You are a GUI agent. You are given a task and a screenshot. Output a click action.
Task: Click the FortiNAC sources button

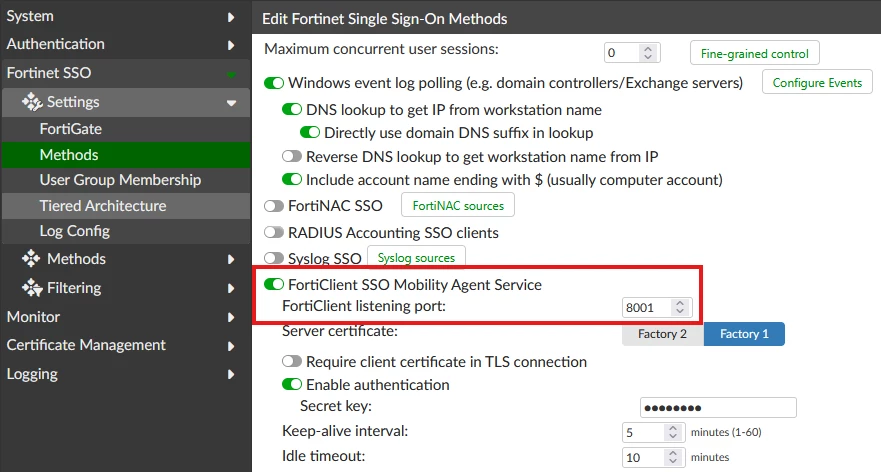[458, 206]
